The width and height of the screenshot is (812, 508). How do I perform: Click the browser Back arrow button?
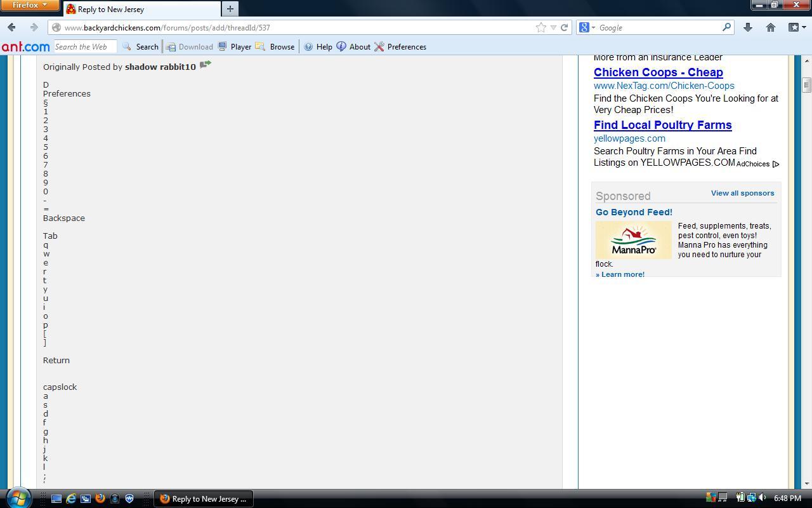click(x=11, y=27)
